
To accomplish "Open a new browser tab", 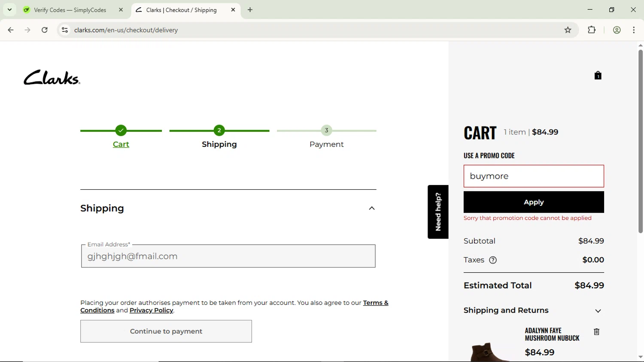I will [x=250, y=10].
